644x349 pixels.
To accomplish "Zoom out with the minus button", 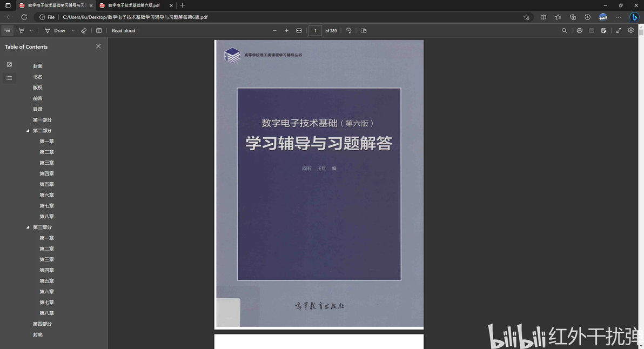I will pos(275,30).
